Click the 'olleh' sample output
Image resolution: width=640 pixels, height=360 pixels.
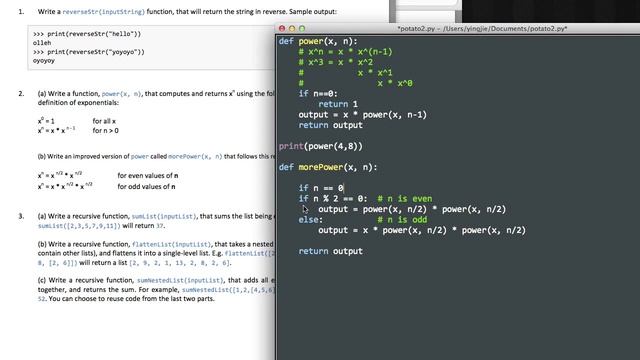coord(42,43)
